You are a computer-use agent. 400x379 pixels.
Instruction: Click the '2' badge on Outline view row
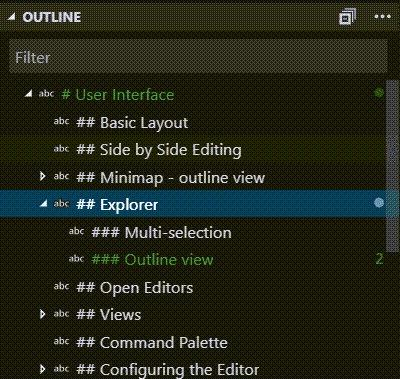[x=379, y=259]
